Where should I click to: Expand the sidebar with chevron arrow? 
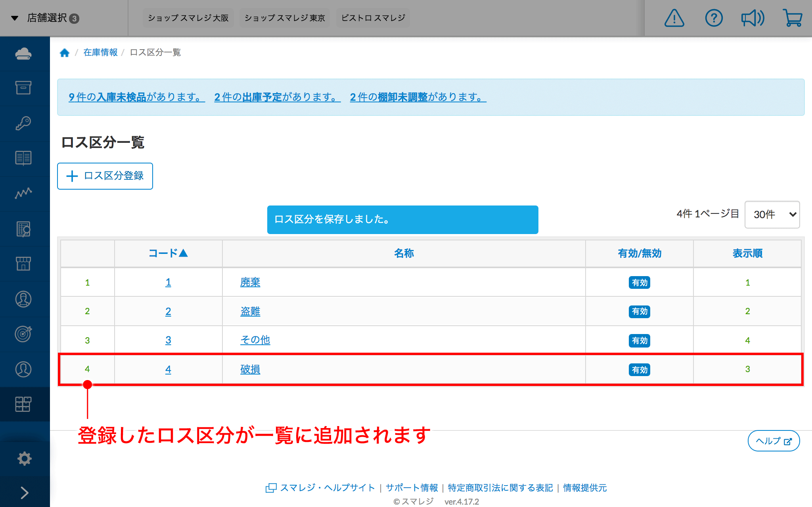[x=24, y=492]
